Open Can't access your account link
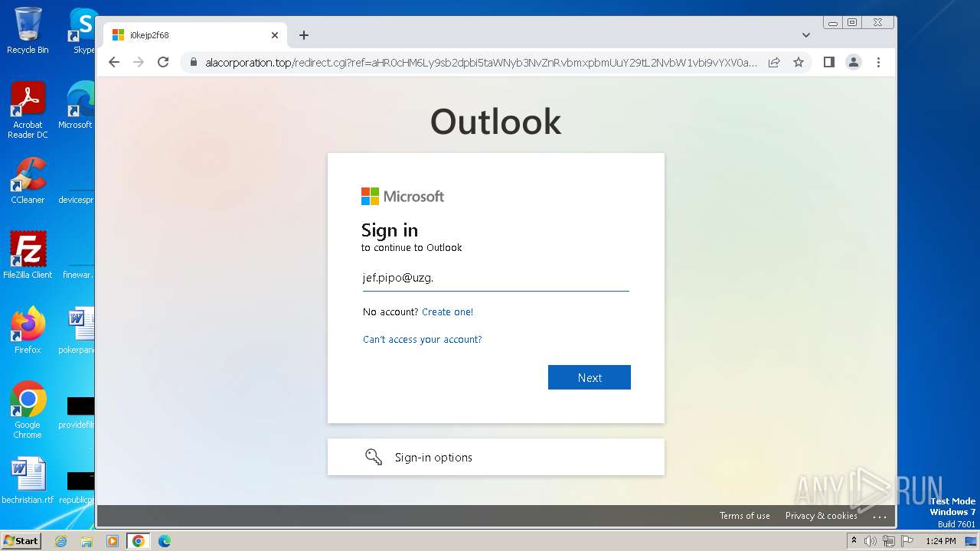The image size is (980, 551). tap(423, 339)
